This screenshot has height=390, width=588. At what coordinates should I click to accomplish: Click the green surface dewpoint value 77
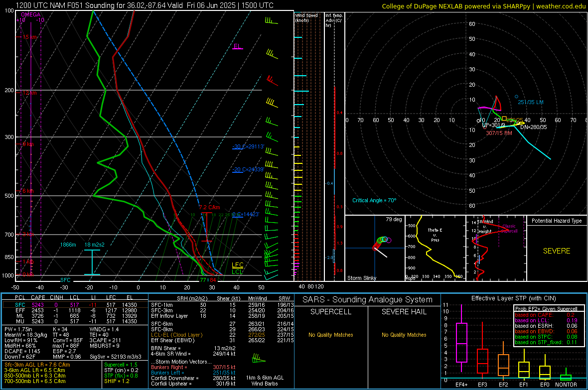click(203, 280)
